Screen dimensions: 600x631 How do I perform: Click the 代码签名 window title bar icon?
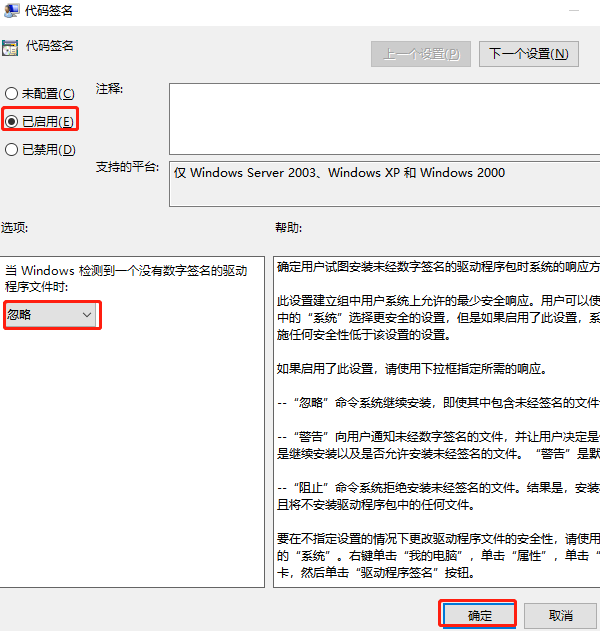point(10,11)
